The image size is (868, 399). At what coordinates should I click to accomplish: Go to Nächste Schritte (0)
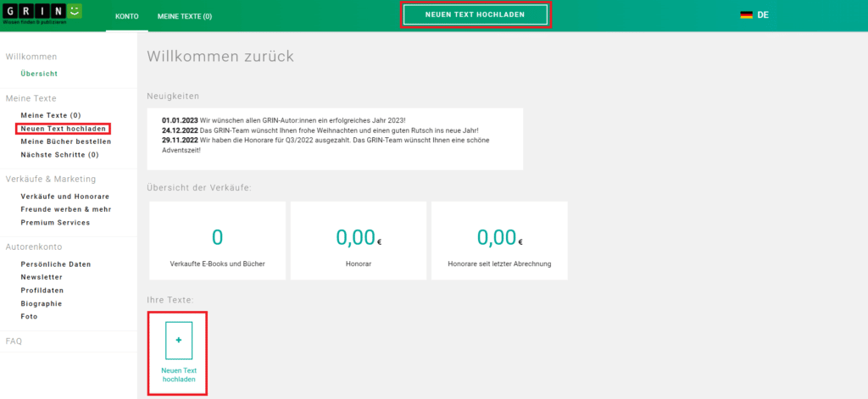(x=59, y=155)
